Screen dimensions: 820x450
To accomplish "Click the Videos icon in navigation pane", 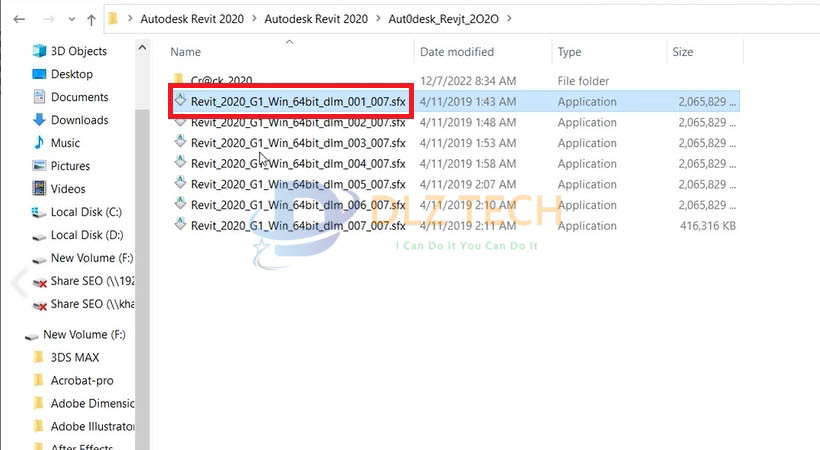I will tap(39, 188).
